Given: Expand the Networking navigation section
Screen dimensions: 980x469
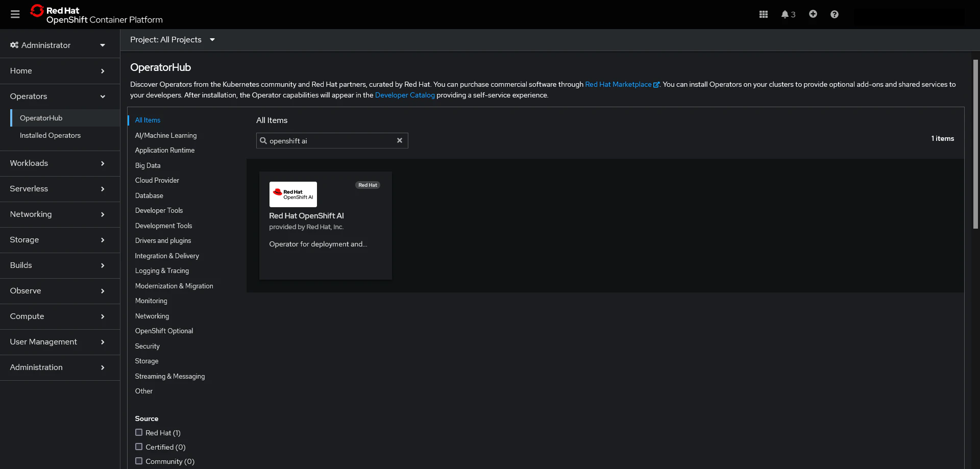Looking at the screenshot, I should click(60, 214).
